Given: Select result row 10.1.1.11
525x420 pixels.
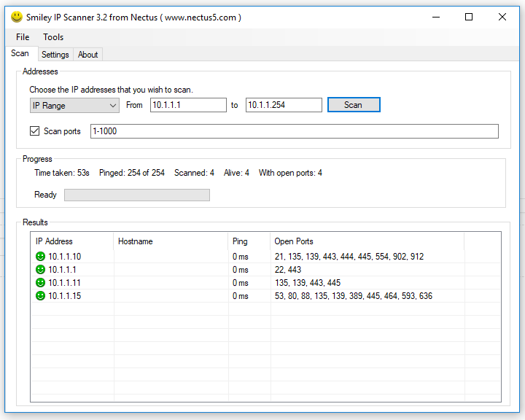Looking at the screenshot, I should coord(266,283).
